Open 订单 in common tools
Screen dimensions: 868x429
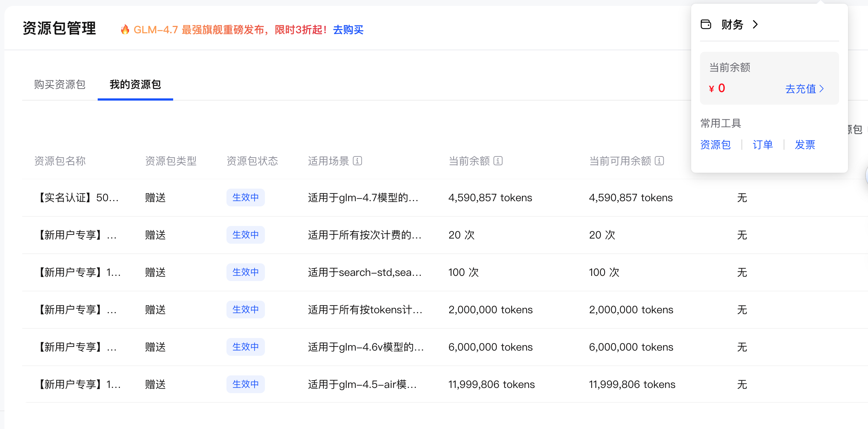pos(763,145)
